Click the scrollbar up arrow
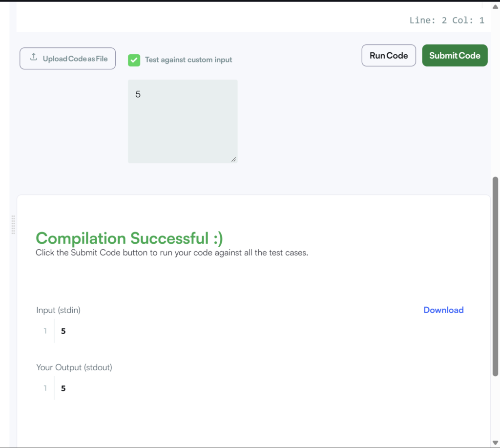This screenshot has height=448, width=500. [495, 6]
